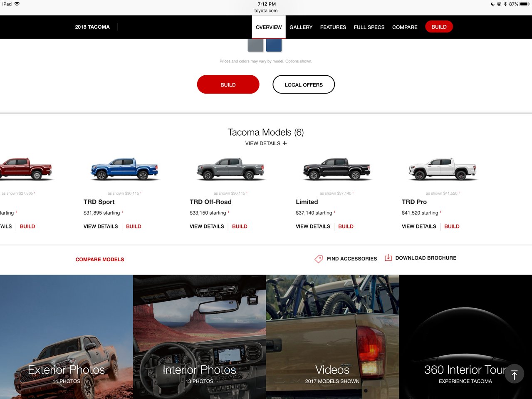Tap the rotation lock status icon
This screenshot has height=399, width=532.
click(x=499, y=4)
